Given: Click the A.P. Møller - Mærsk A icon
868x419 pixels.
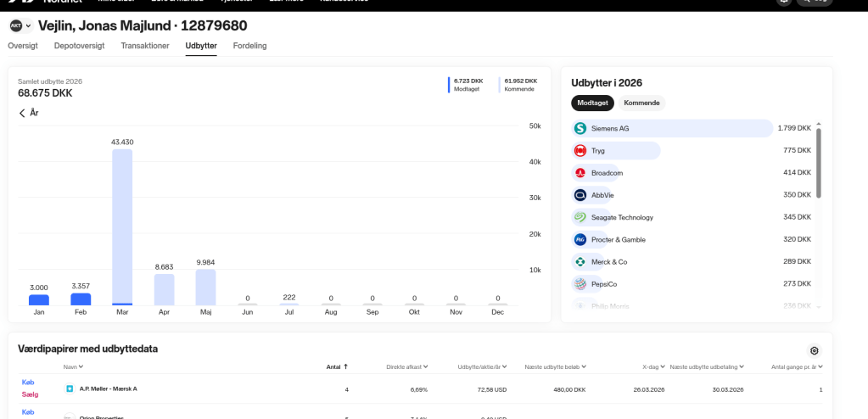Looking at the screenshot, I should [70, 388].
